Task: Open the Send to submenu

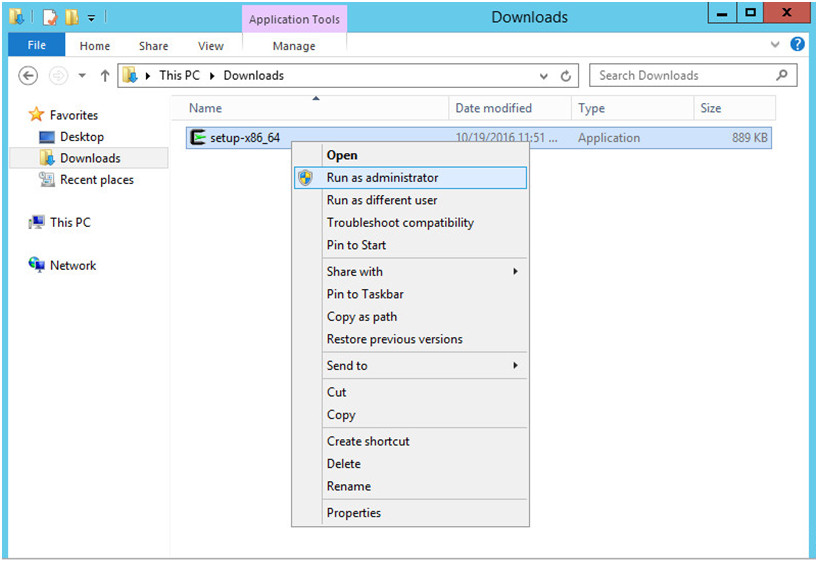Action: 411,366
